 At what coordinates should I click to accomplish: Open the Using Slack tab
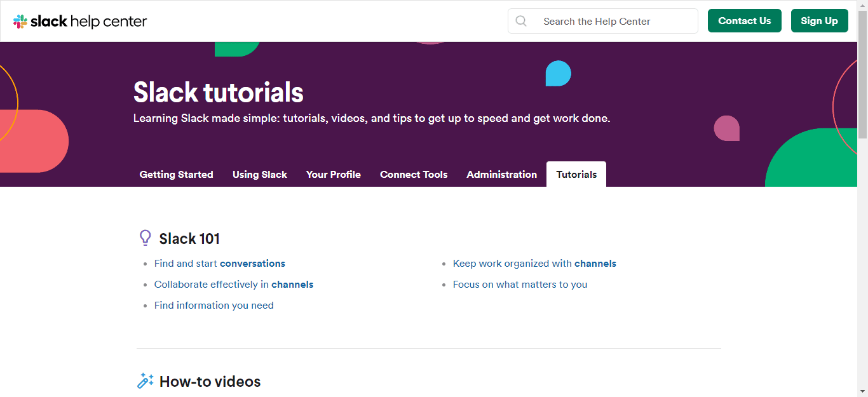(x=259, y=174)
